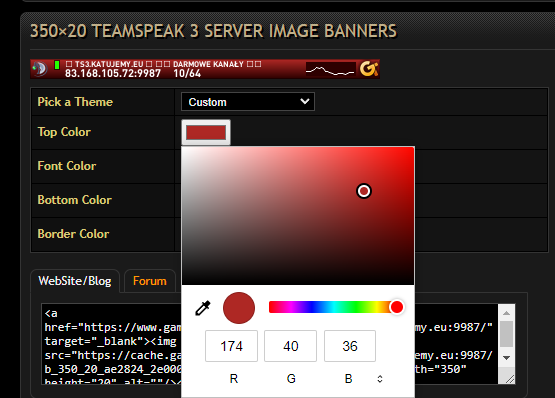Click the TeamSpeak icon in the banner
This screenshot has width=555, height=398.
(x=40, y=69)
